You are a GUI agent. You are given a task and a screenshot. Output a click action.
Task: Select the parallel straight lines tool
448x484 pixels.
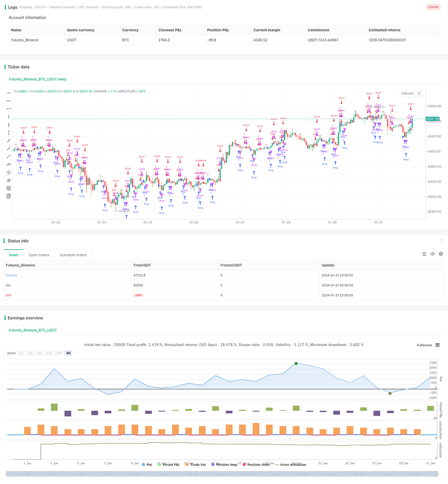coord(9,180)
